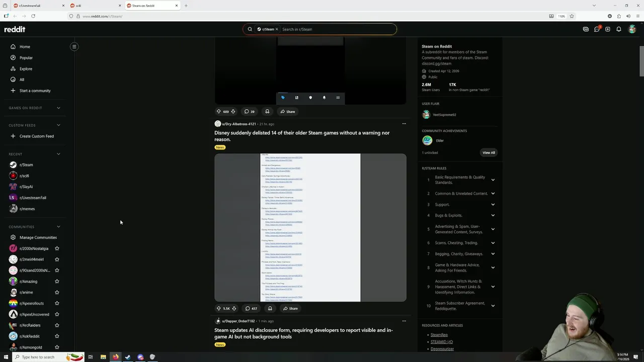Favorite r/AskReddit with star
644x362 pixels.
pos(57,336)
